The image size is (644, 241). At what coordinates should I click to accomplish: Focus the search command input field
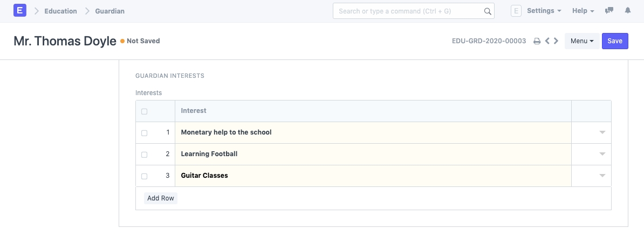pos(408,11)
